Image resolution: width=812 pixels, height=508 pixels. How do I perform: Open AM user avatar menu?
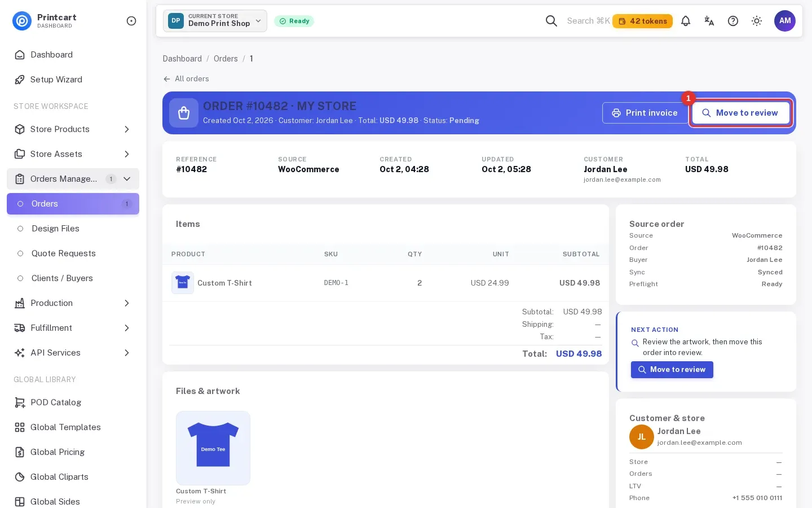785,21
